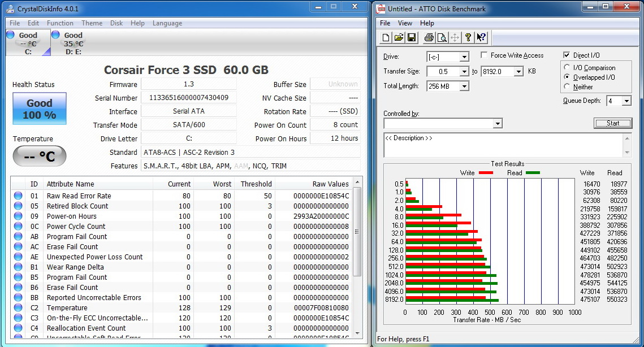This screenshot has height=347, width=644.
Task: Open View menu in ATTO Disk Benchmark
Action: [405, 23]
